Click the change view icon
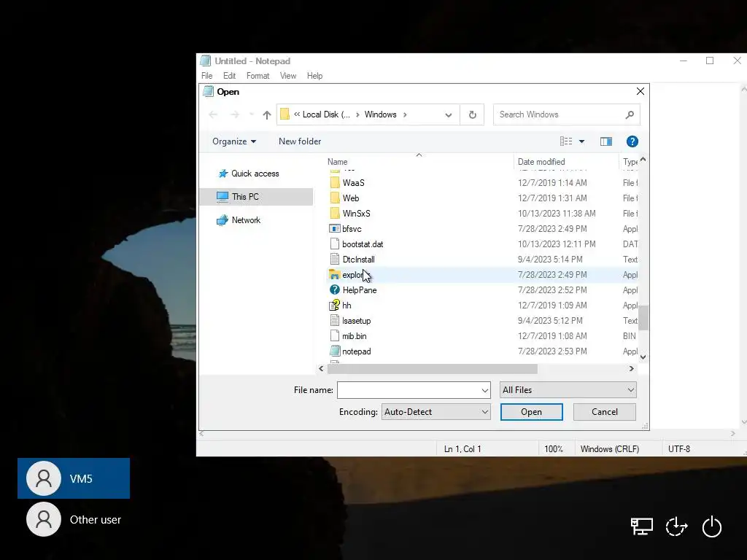 [x=566, y=141]
